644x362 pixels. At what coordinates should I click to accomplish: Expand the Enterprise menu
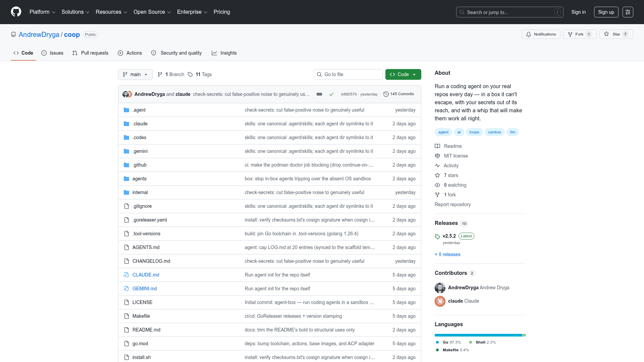tap(192, 12)
